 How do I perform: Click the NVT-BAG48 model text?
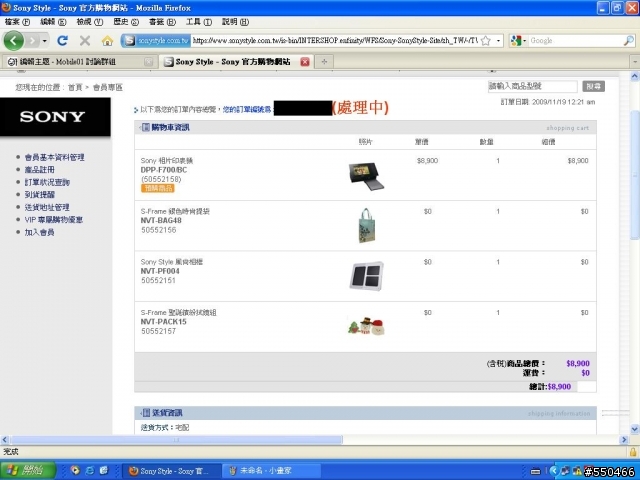(161, 220)
